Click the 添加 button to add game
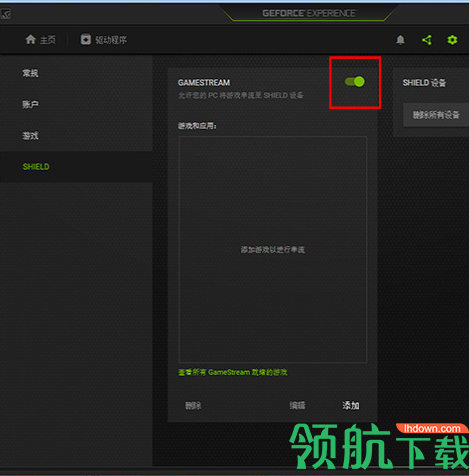Viewport: 469px width, 476px height. [x=351, y=406]
